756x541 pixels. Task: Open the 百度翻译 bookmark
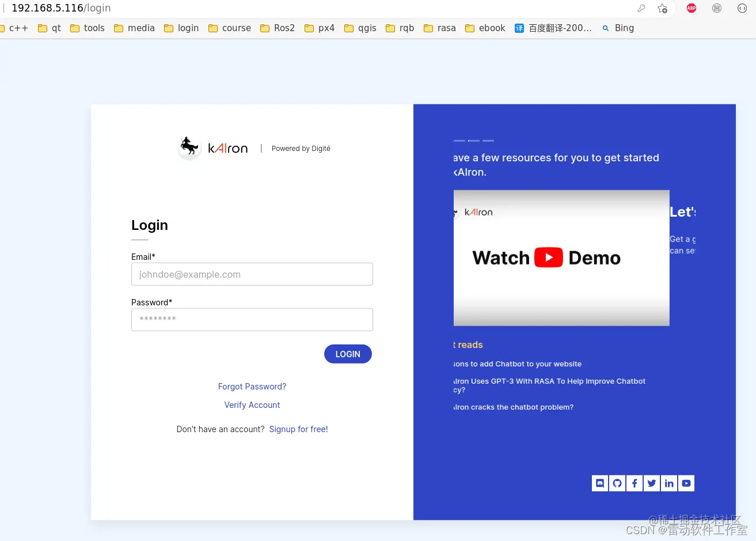pyautogui.click(x=553, y=28)
